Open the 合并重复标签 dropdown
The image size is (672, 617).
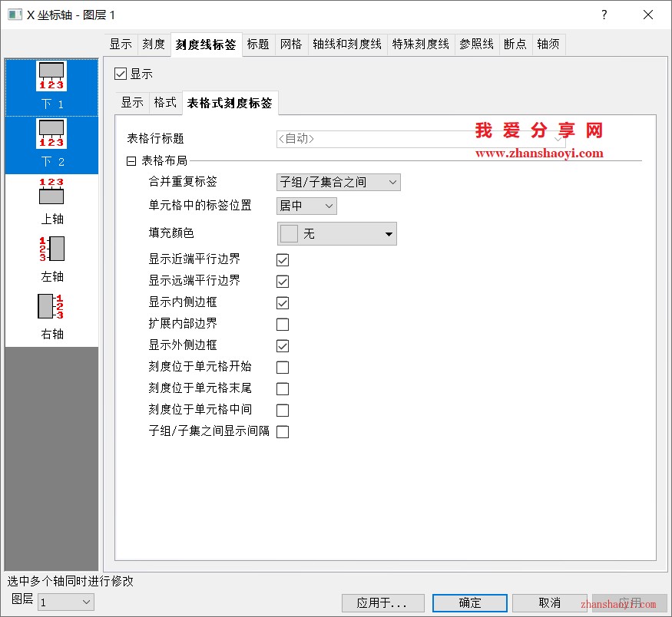pos(338,183)
